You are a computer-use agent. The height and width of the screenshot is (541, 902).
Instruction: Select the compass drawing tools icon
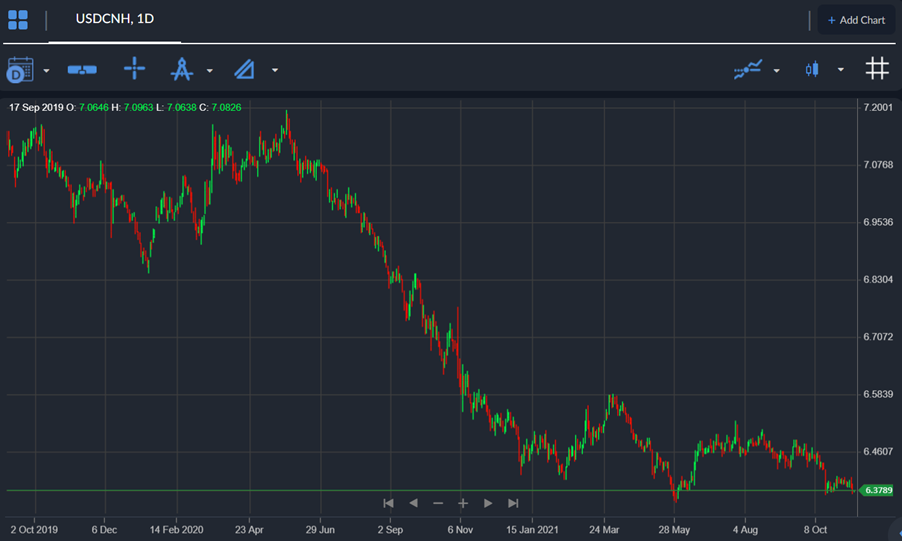pos(181,69)
